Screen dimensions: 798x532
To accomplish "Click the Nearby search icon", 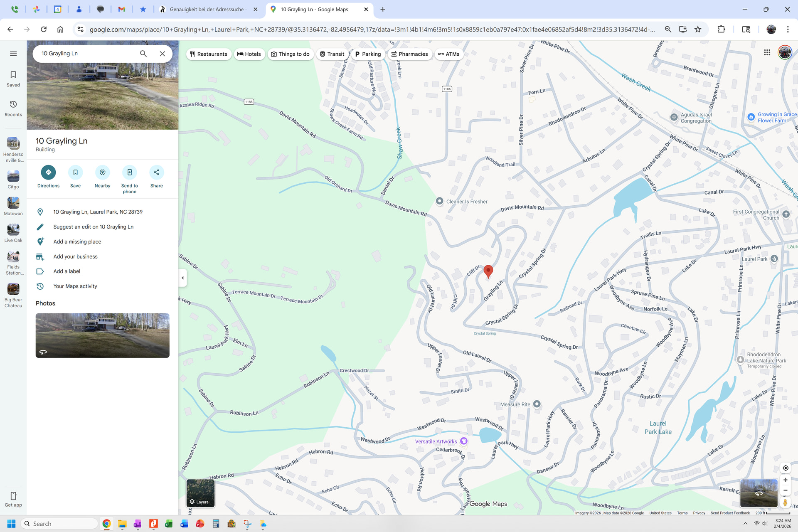I will pos(102,172).
